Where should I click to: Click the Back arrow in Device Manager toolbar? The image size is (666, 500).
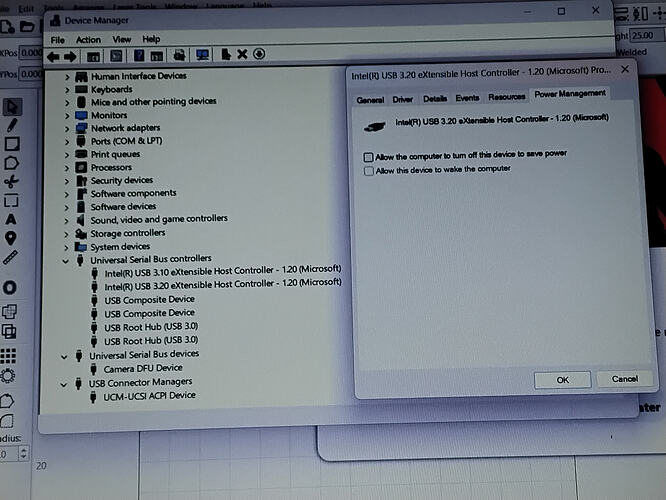[x=53, y=56]
